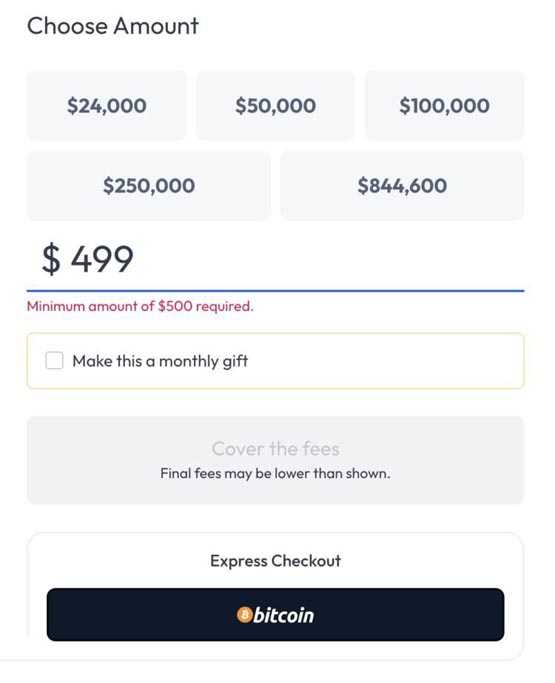The image size is (555, 683).
Task: Click empty space inside the monthly gift box
Action: coord(383,361)
